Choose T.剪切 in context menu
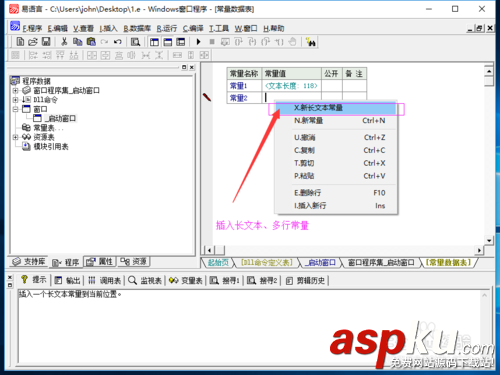This screenshot has height=375, width=500. point(336,163)
